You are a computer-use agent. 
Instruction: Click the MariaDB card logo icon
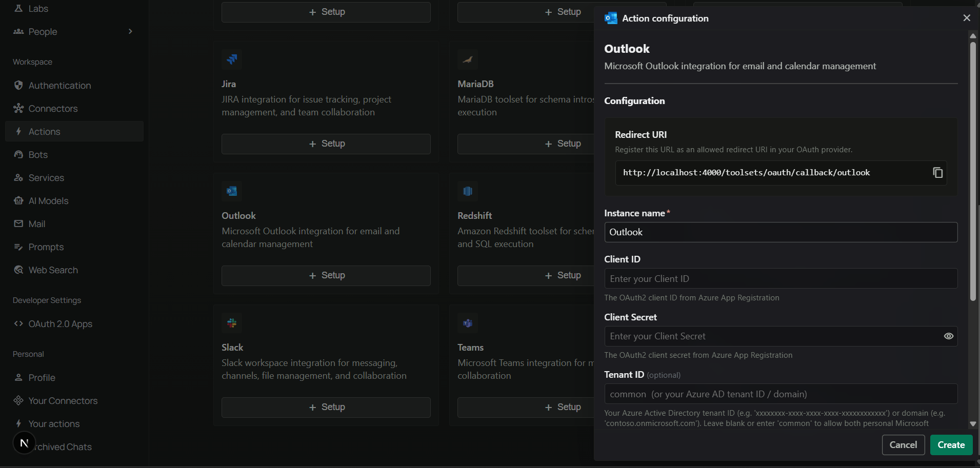(x=468, y=59)
